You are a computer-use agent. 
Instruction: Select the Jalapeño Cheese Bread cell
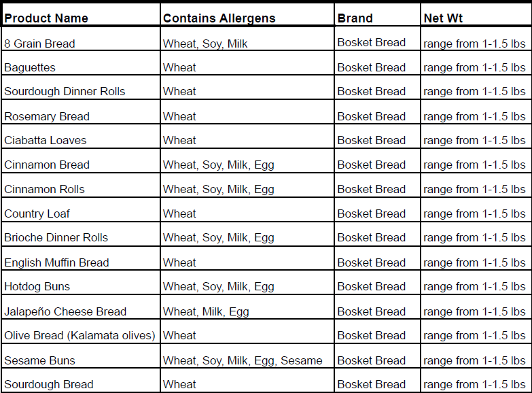point(65,311)
